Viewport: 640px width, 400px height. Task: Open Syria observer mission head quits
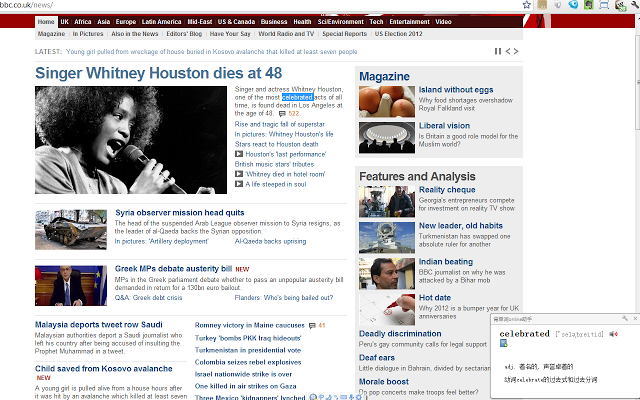pyautogui.click(x=180, y=213)
